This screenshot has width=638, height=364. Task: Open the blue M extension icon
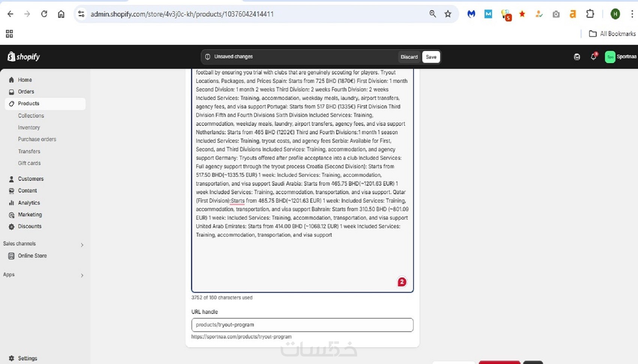click(x=488, y=14)
